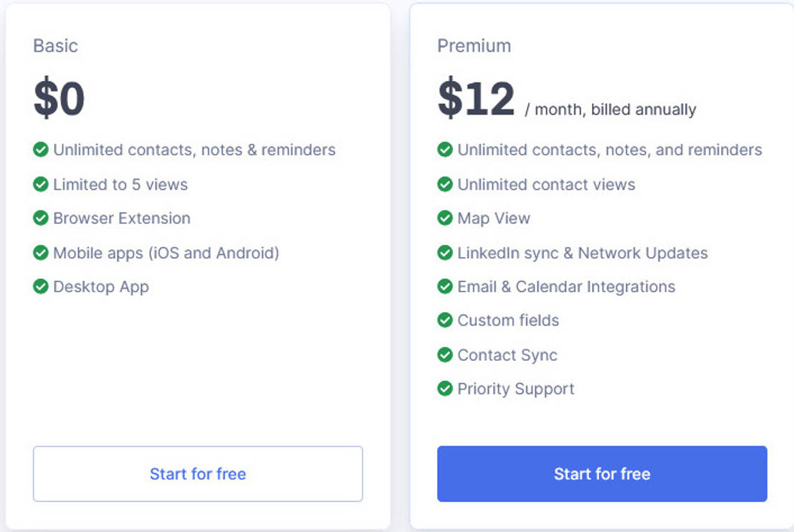Click Start for free under Premium plan
The image size is (794, 532).
602,474
